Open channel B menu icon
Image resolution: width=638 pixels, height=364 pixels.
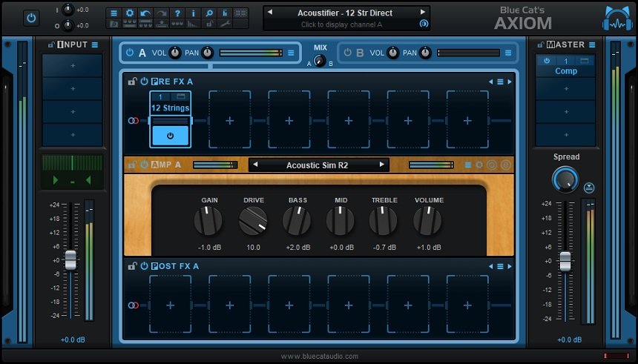(508, 53)
